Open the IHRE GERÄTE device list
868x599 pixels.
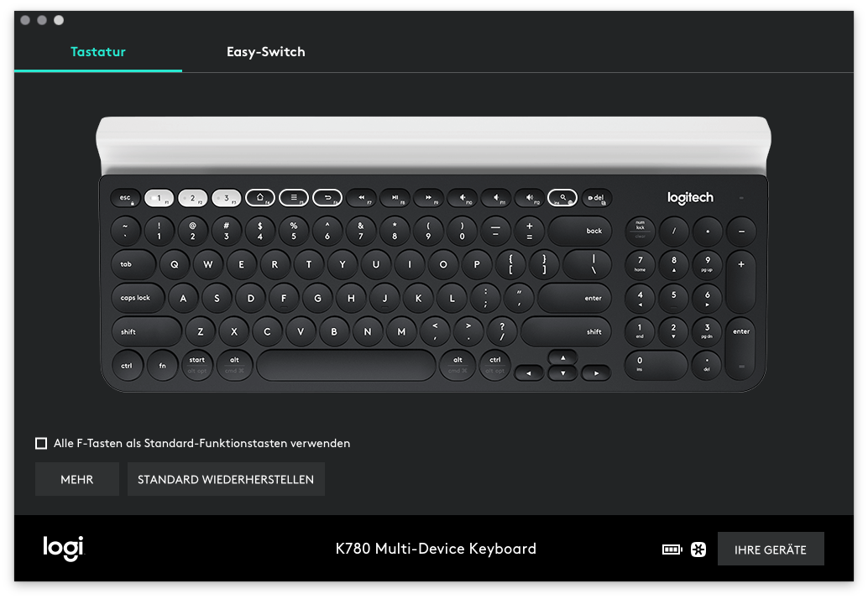coord(770,550)
